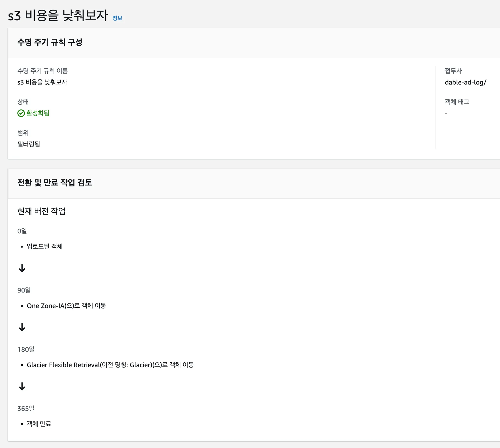Select the dable-ad-log/ prefix value
Image resolution: width=500 pixels, height=448 pixels.
coord(465,82)
